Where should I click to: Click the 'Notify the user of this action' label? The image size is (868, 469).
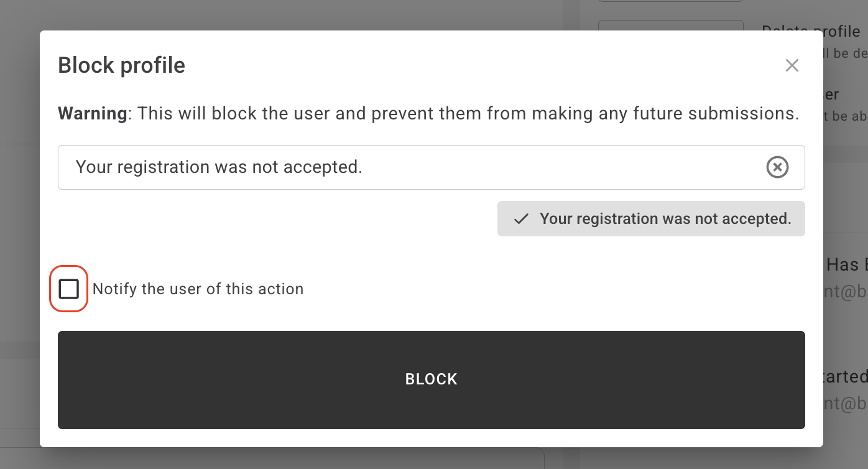(x=198, y=289)
